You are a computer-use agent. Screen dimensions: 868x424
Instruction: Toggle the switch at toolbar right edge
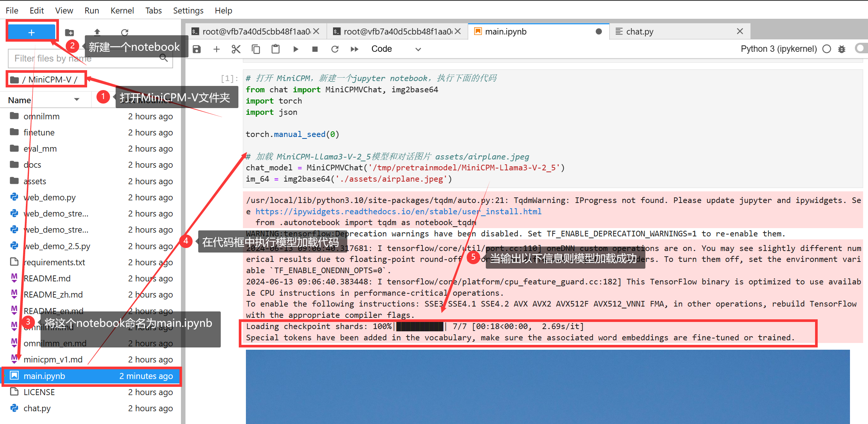861,48
